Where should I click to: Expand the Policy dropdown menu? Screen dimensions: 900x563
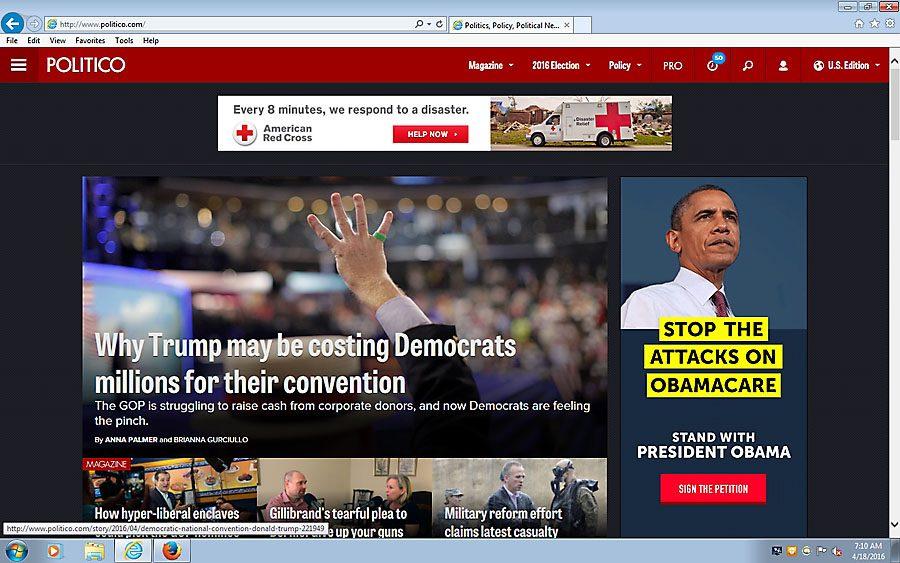point(625,65)
